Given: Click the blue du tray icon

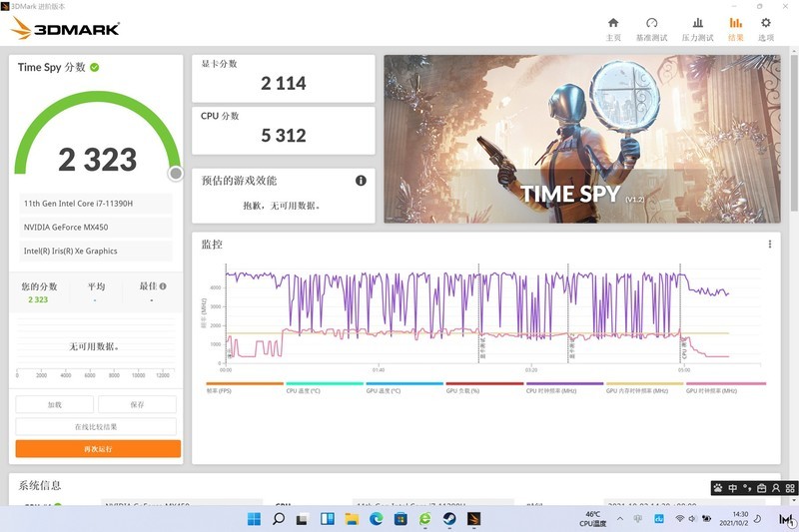Looking at the screenshot, I should click(659, 519).
